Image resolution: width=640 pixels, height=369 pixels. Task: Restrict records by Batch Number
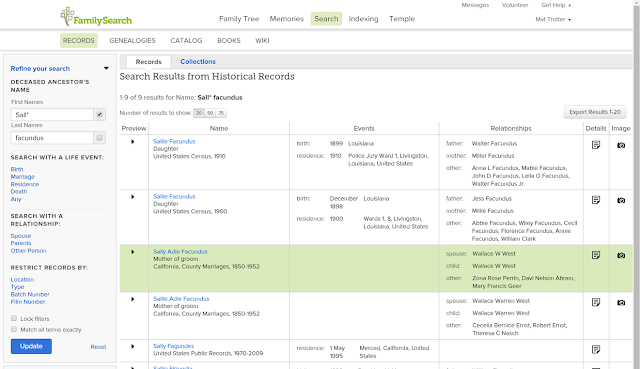pyautogui.click(x=30, y=294)
